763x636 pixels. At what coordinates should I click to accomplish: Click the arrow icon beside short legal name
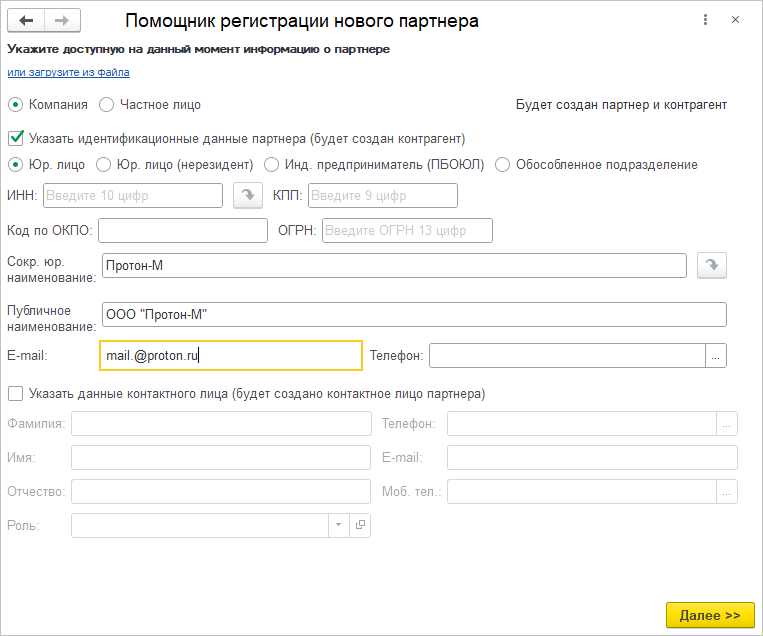[x=711, y=265]
